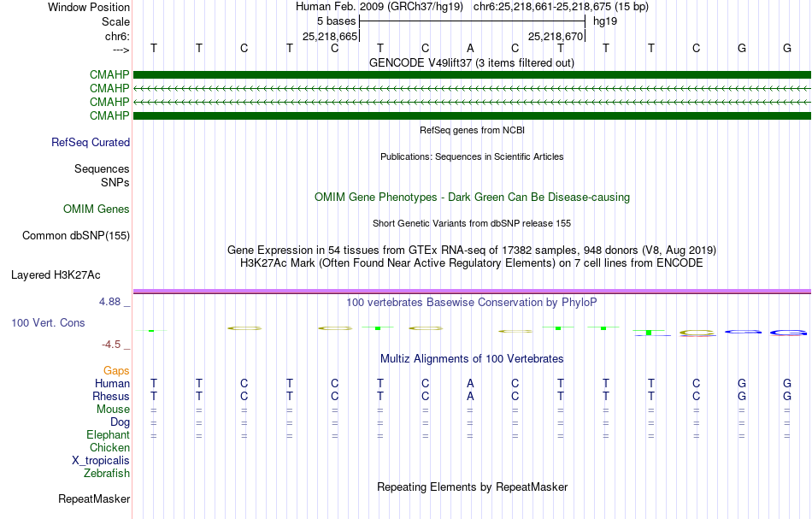The height and width of the screenshot is (519, 812).
Task: Select the Mouse alignment row label
Action: click(113, 410)
